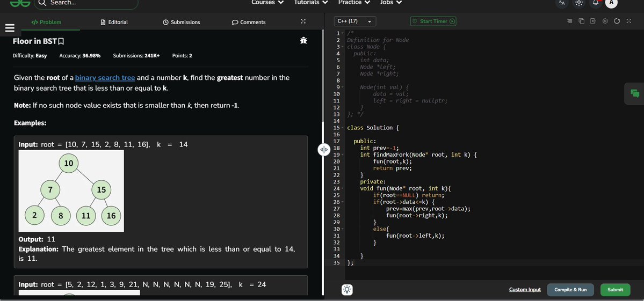Collapse findMaxFork fold at line 19
The image size is (644, 301).
pyautogui.click(x=343, y=155)
